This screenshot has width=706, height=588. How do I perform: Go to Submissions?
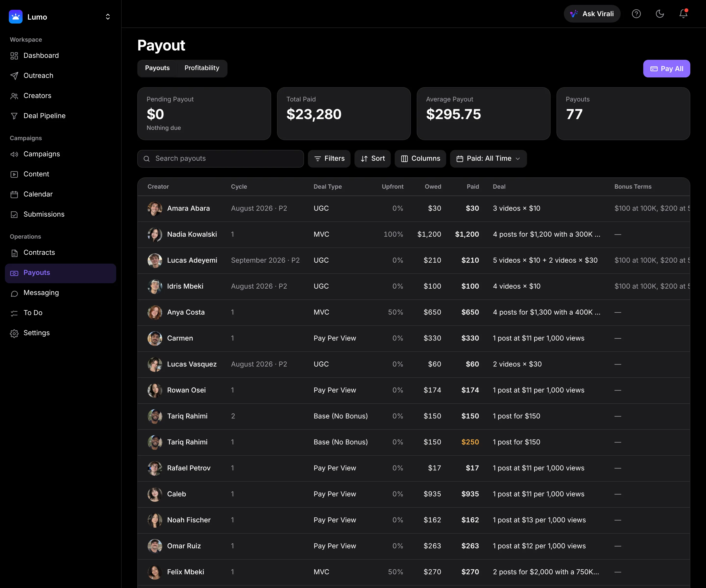click(61, 214)
